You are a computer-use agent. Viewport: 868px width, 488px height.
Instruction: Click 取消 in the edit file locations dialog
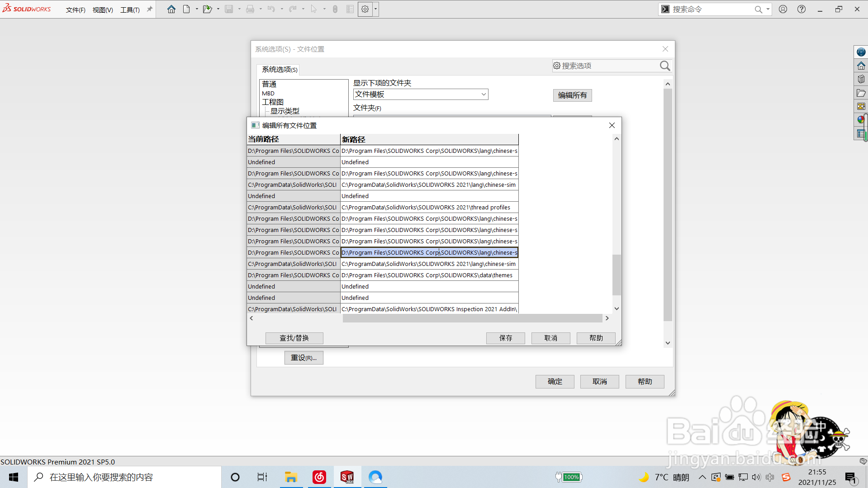point(551,338)
